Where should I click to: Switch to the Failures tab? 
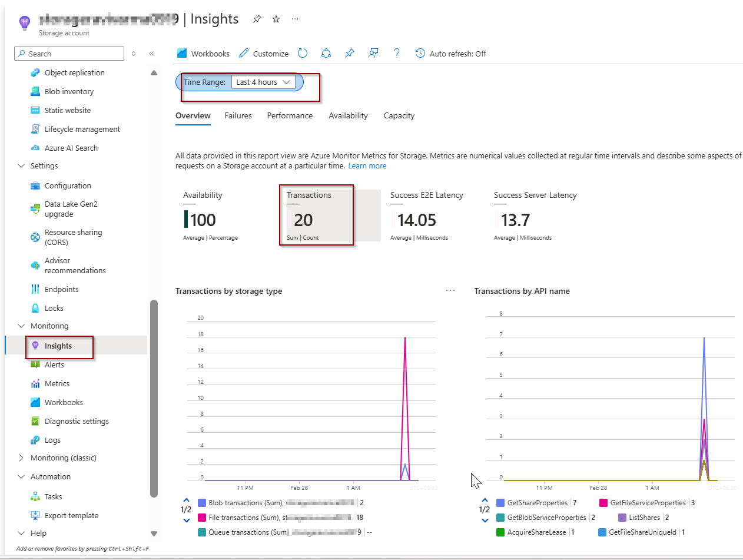pyautogui.click(x=238, y=116)
